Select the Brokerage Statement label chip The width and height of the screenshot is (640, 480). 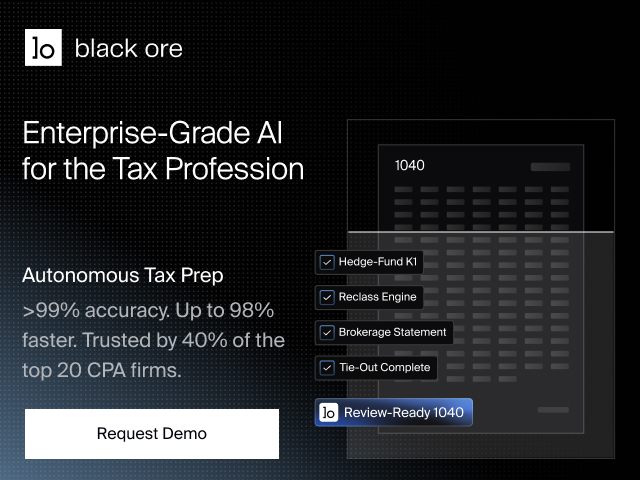pyautogui.click(x=384, y=333)
